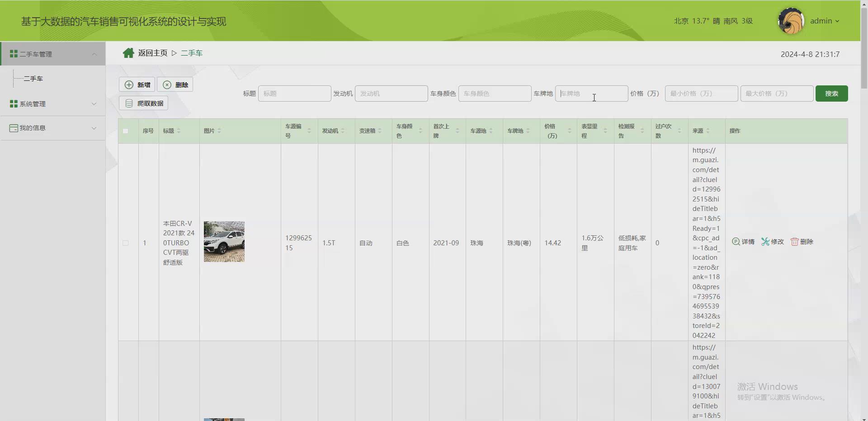Click 修改 for the 本田CR-V row
Screen dimensions: 868x421
pos(773,242)
